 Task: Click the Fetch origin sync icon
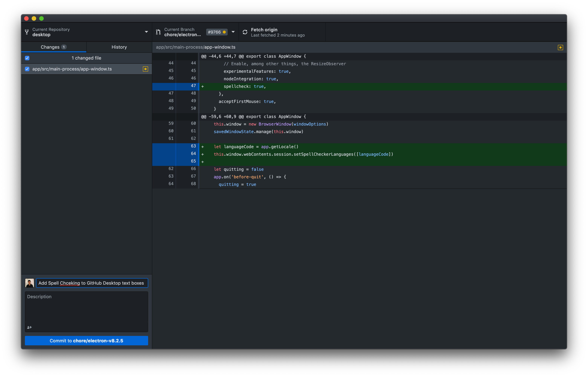(245, 32)
